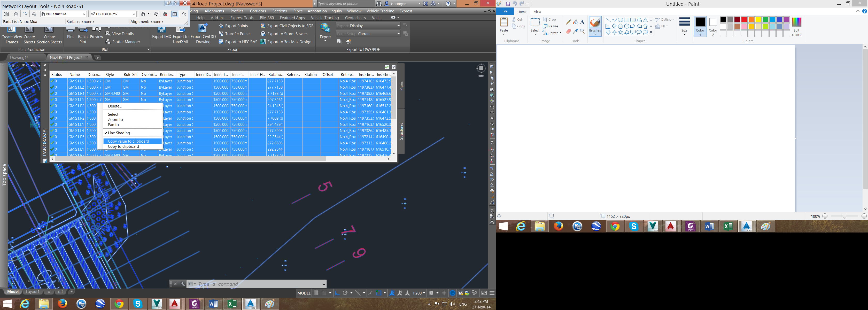
Task: Open 1:200 annotation scale dropdown
Action: (419, 293)
